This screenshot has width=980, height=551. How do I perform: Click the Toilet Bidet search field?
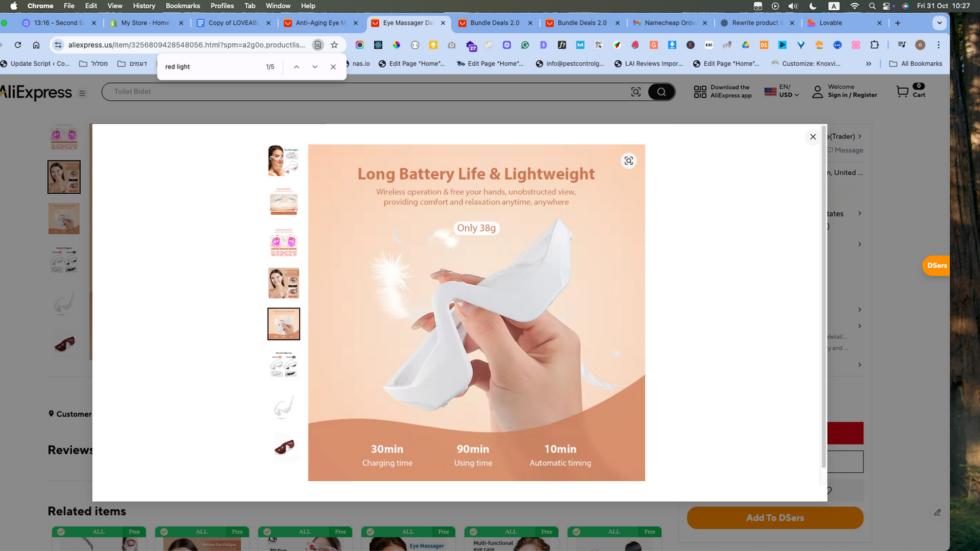tap(366, 91)
